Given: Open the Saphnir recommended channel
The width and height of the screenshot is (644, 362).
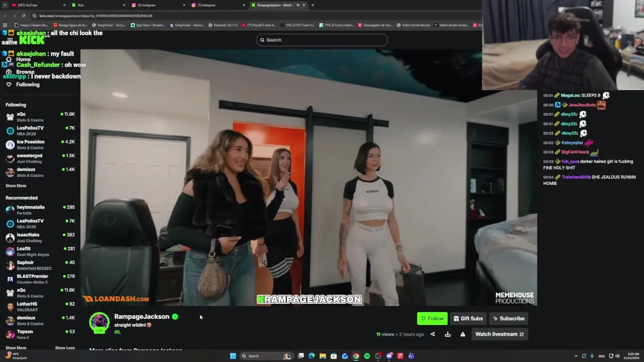Looking at the screenshot, I should 40,265.
